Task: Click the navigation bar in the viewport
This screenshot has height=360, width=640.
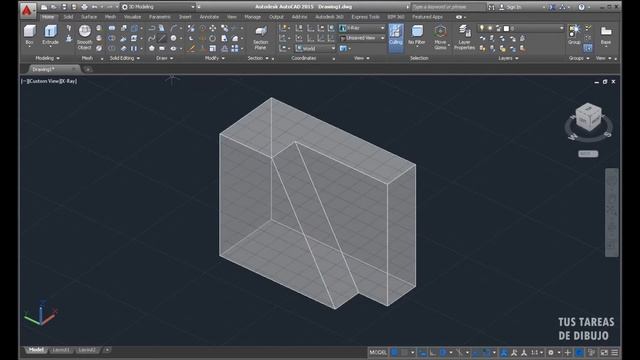Action: (611, 212)
